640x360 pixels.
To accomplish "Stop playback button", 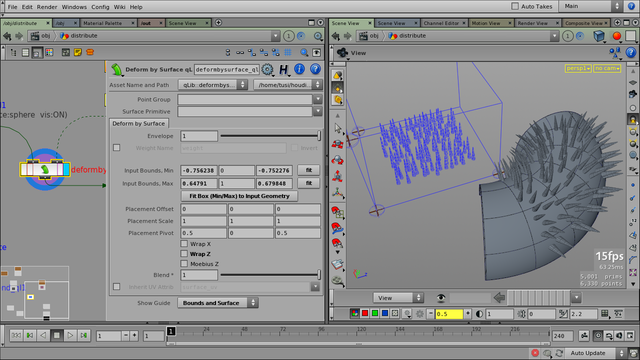I will click(57, 336).
